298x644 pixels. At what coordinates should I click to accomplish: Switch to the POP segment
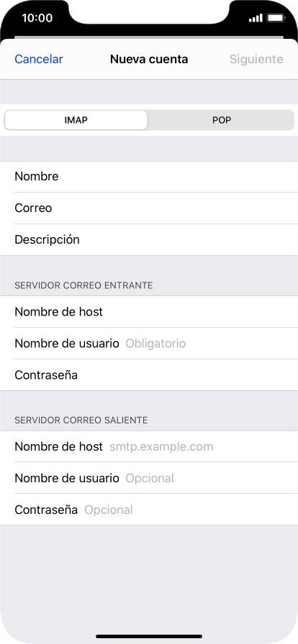click(222, 120)
